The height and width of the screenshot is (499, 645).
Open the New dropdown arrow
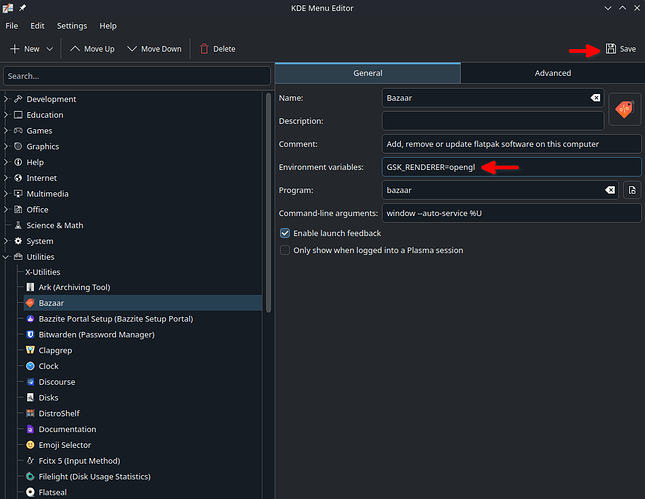coord(50,49)
